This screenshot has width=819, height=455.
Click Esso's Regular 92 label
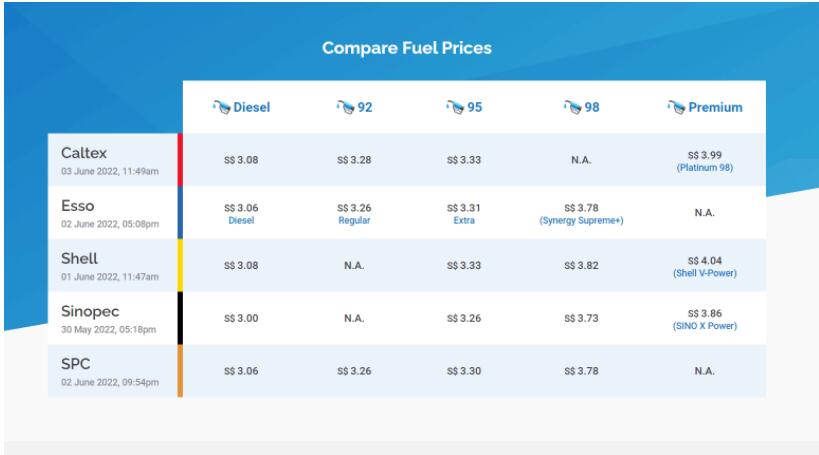356,220
